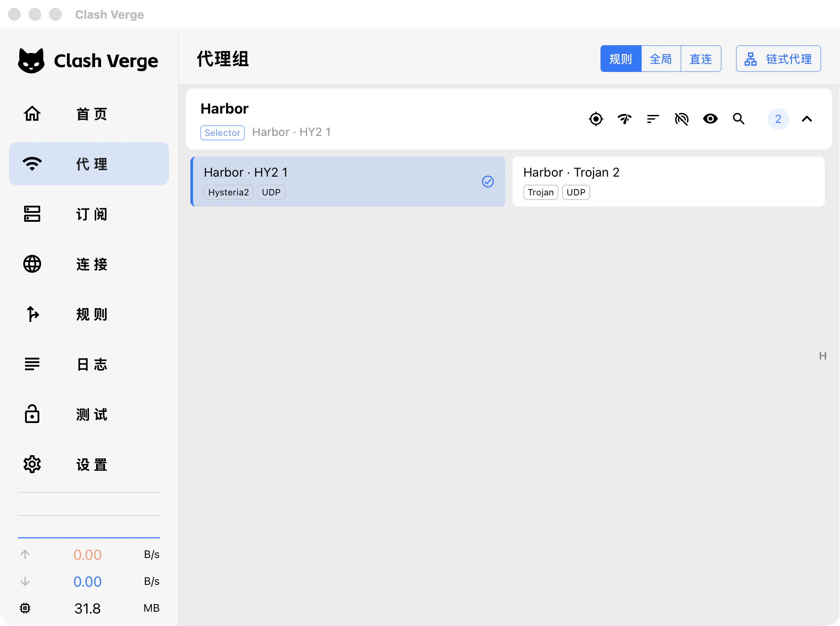The width and height of the screenshot is (840, 626).
Task: Click the Harbor group title
Action: tap(224, 109)
